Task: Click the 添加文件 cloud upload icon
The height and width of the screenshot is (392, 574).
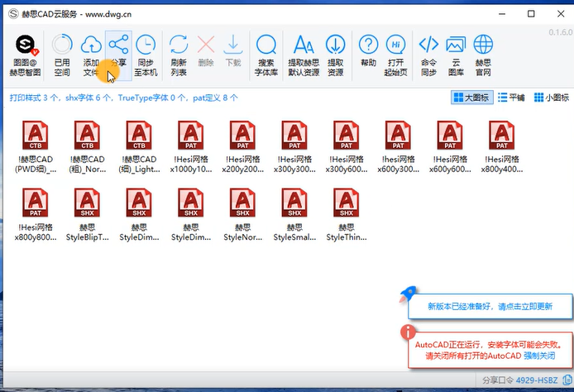Action: (x=91, y=55)
